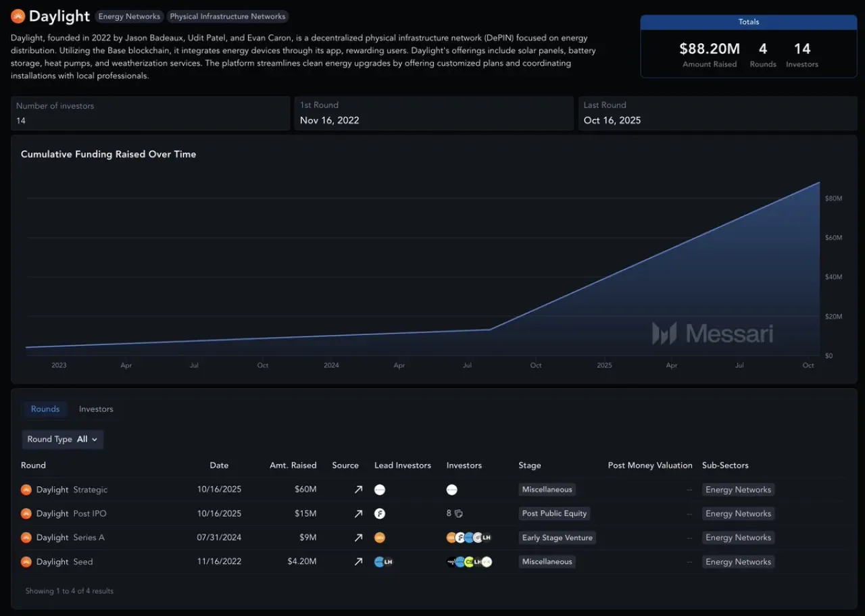Click the lead investor logo in Post IPO row
Screen dimensions: 865x616
380,514
